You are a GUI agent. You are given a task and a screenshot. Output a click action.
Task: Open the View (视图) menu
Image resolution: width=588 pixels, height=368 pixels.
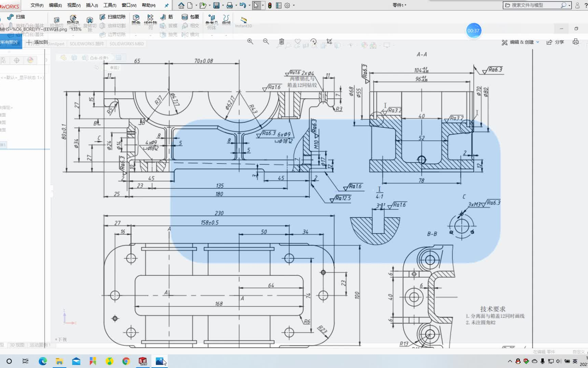74,5
